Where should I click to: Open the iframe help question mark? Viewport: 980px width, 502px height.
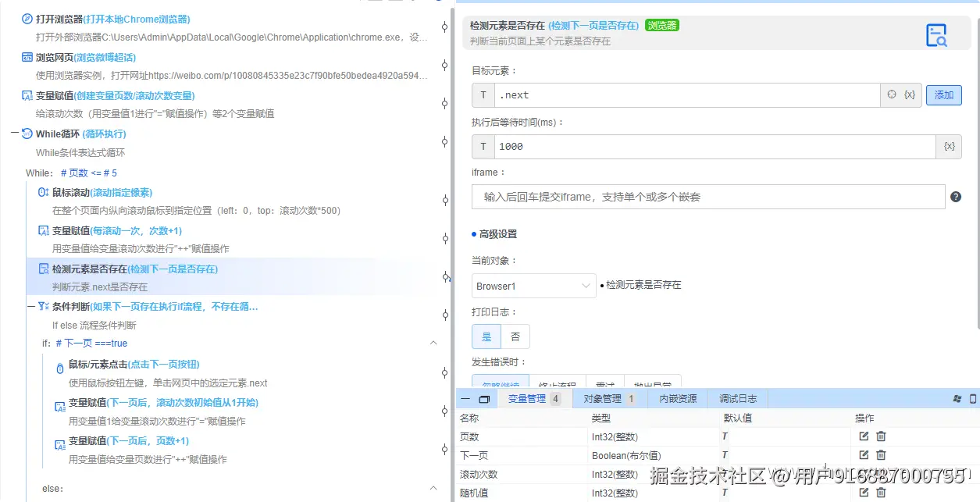coord(955,197)
